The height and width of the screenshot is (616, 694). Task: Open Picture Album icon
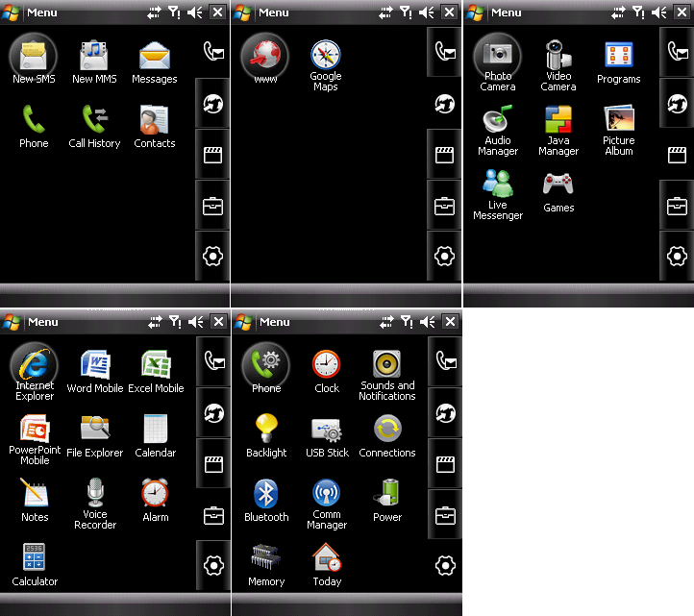click(x=619, y=118)
